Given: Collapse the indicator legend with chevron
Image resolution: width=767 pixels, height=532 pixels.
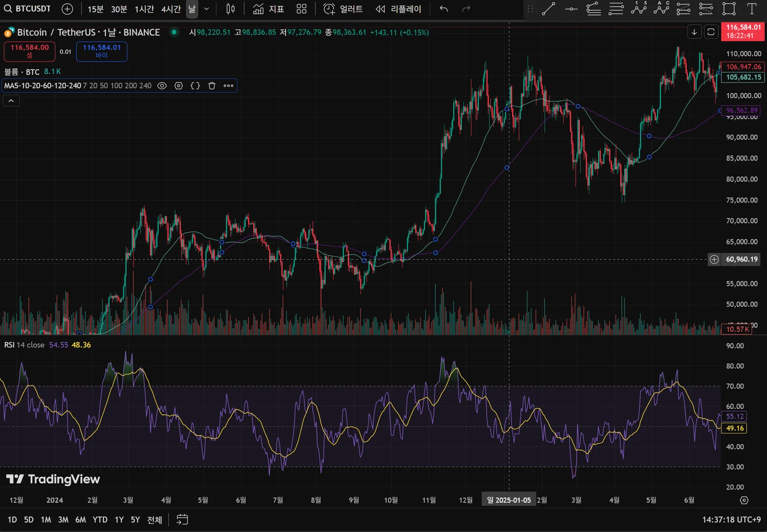Looking at the screenshot, I should 11,100.
